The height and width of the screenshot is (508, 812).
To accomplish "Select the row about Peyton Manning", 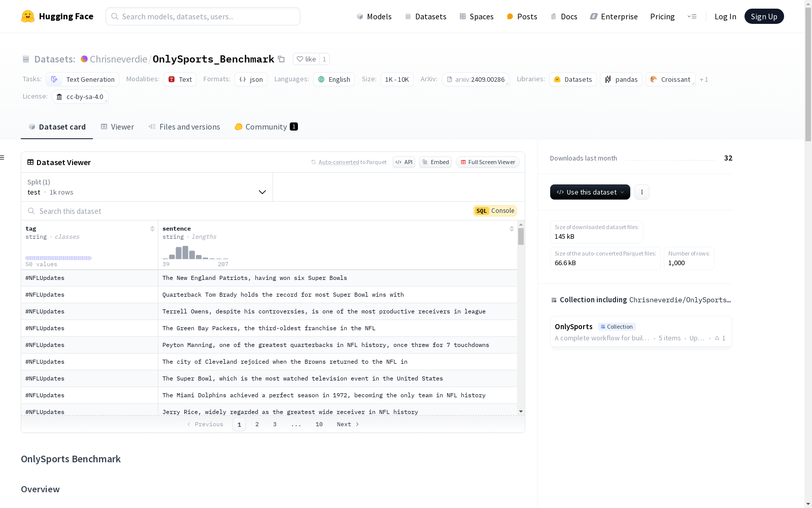I will [x=269, y=345].
